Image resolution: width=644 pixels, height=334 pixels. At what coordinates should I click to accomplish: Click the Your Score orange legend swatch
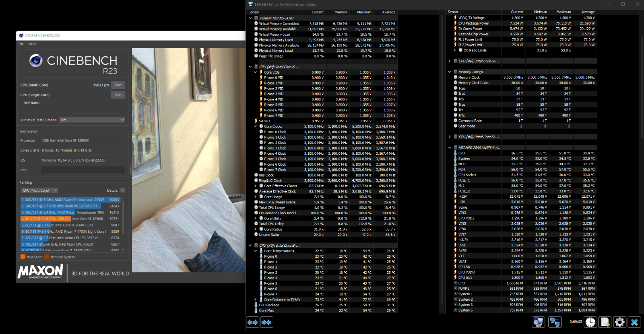[23, 257]
